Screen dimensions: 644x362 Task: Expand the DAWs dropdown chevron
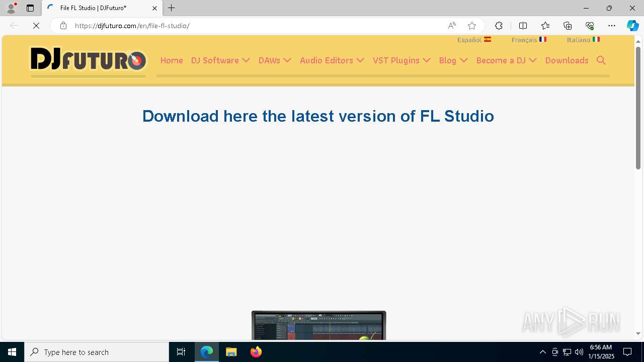287,60
